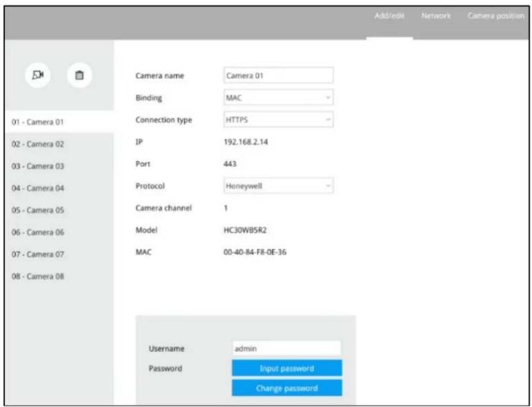532x407 pixels.
Task: Click the Protocol label
Action: (x=150, y=186)
